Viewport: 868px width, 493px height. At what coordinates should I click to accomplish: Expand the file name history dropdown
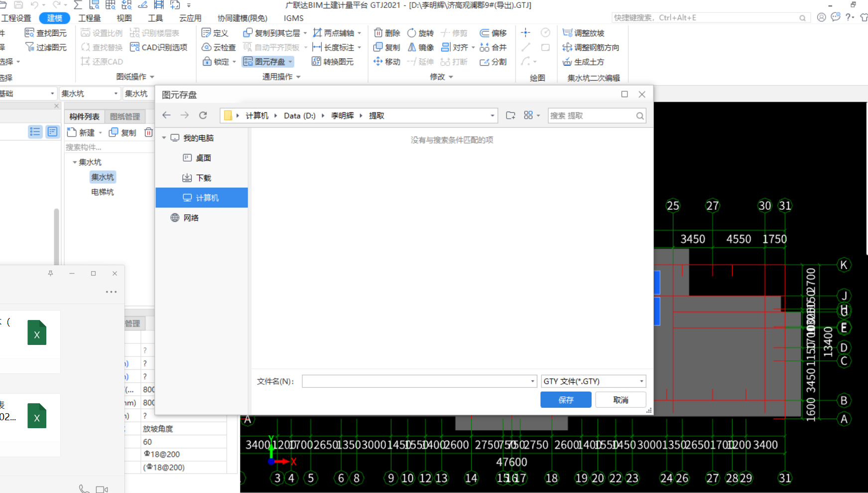(x=532, y=381)
